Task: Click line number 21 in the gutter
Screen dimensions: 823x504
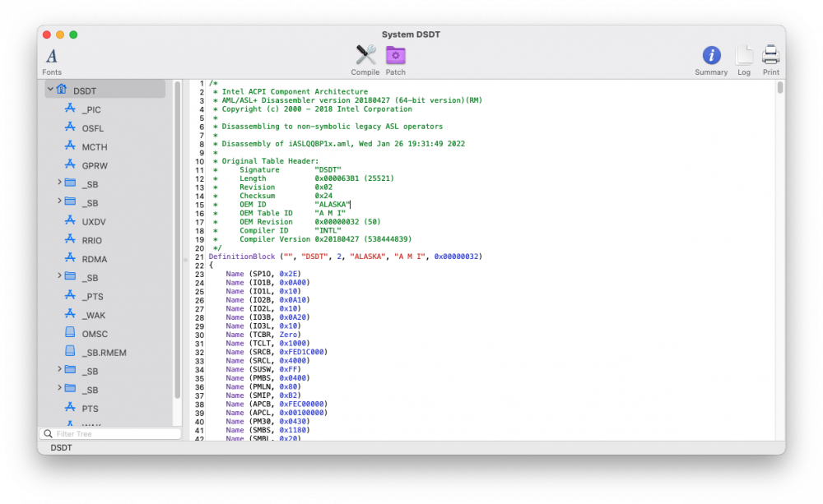Action: [199, 257]
